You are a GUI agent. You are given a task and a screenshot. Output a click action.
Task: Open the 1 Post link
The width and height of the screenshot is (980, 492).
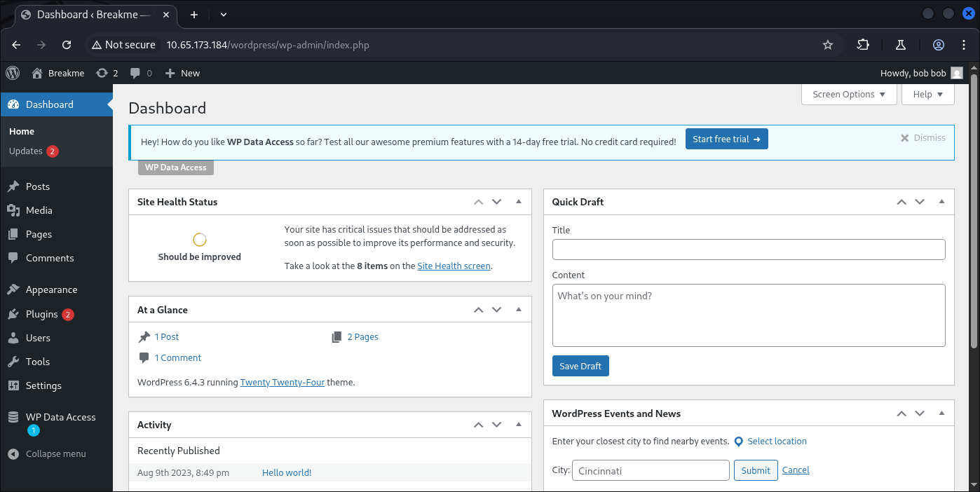click(x=167, y=337)
